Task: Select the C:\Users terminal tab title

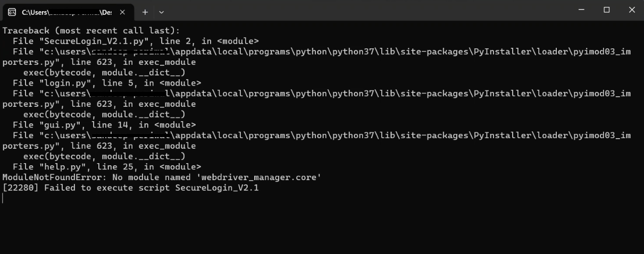Action: coord(66,12)
